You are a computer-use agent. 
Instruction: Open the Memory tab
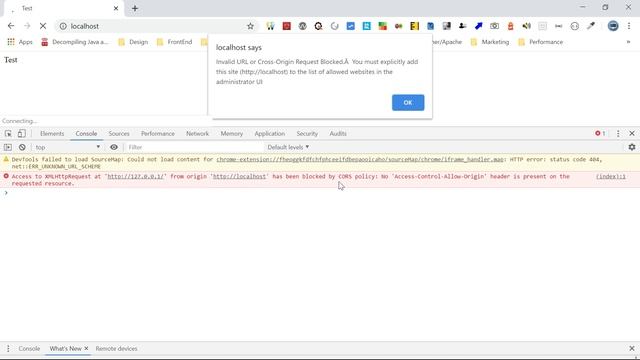pos(231,133)
